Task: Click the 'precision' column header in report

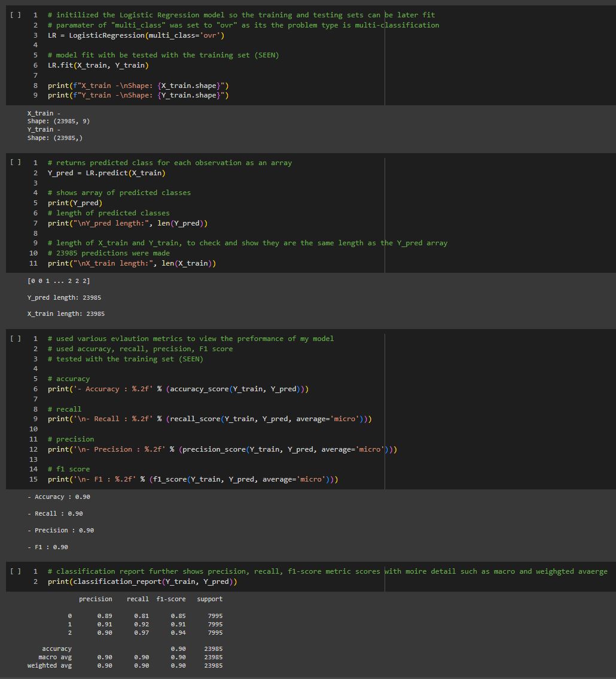Action: pyautogui.click(x=95, y=599)
